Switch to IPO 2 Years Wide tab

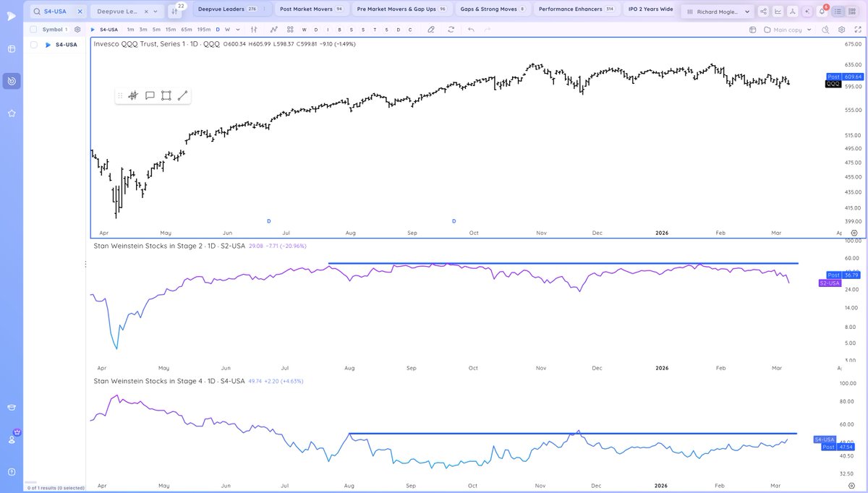(x=650, y=9)
